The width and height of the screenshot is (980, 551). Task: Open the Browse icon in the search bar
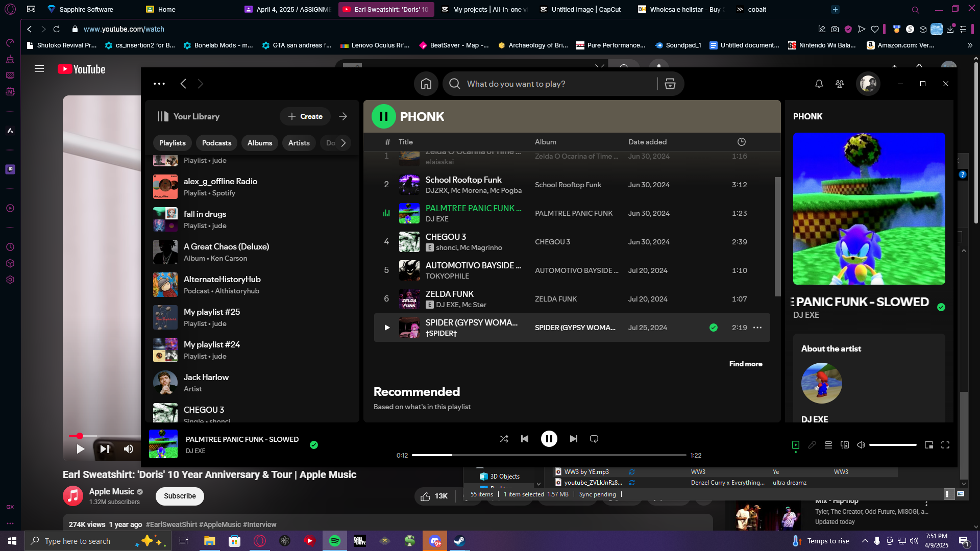[x=670, y=84]
